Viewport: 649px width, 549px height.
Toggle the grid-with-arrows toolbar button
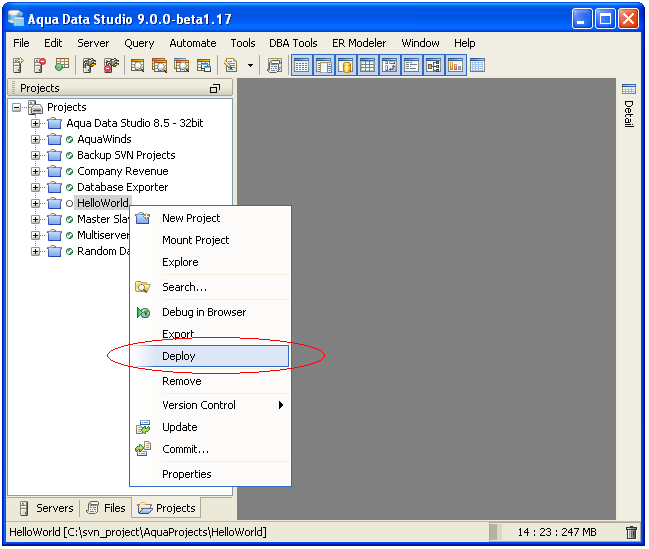point(389,65)
